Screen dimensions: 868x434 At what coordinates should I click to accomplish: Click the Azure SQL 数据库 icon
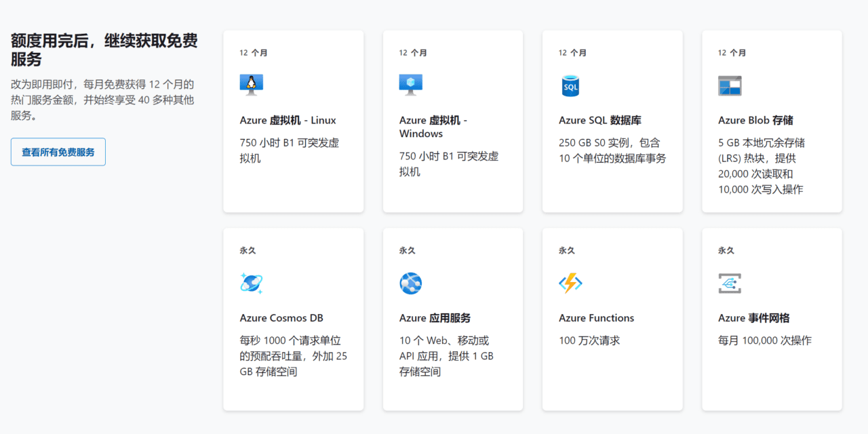point(570,85)
